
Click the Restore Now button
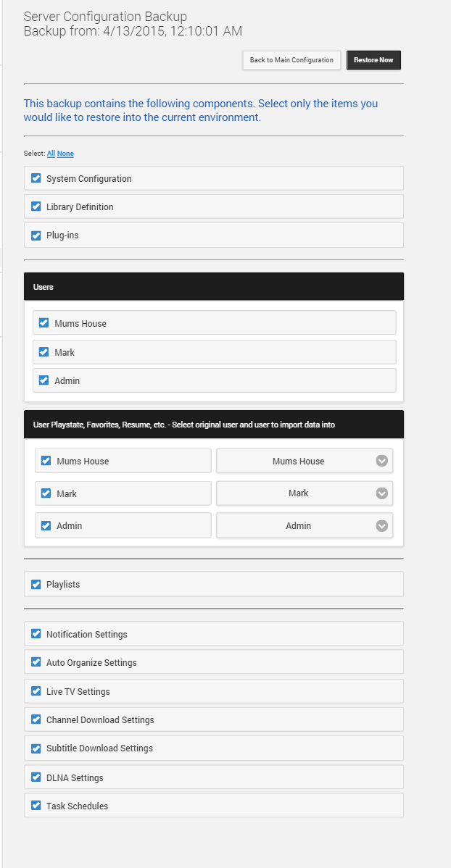click(373, 60)
